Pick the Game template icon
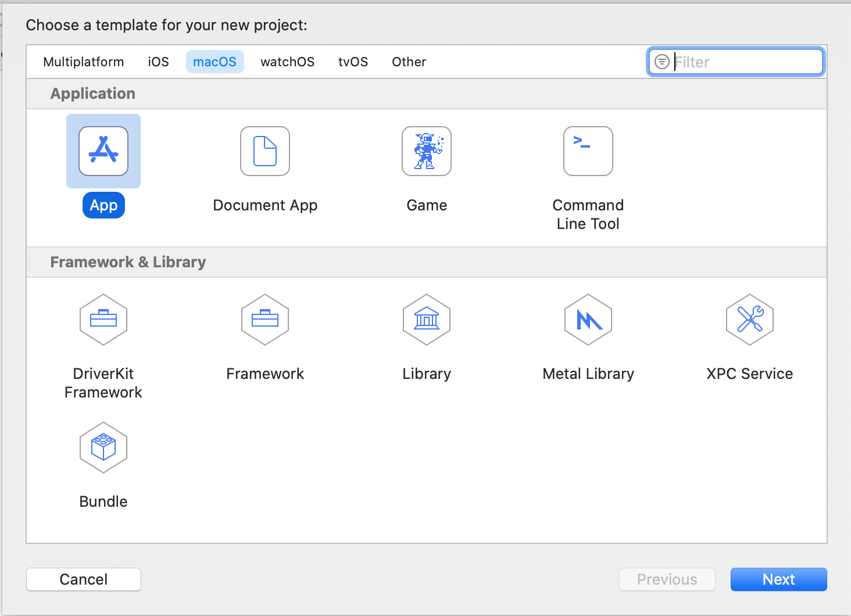Viewport: 851px width, 616px height. (427, 151)
